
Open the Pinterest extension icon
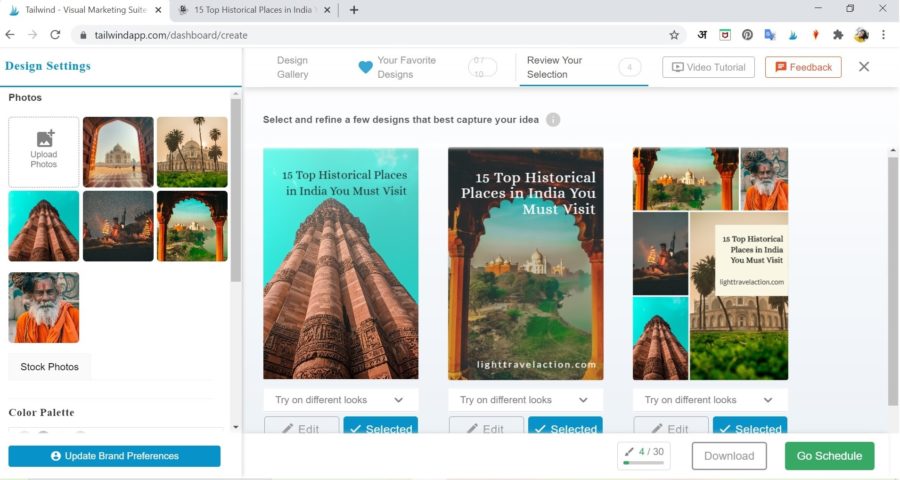click(x=747, y=35)
